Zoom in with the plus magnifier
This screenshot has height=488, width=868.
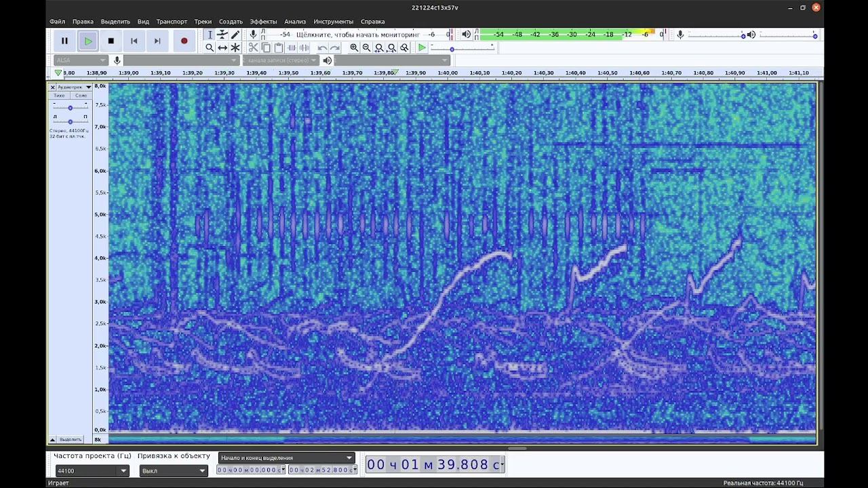(x=354, y=47)
